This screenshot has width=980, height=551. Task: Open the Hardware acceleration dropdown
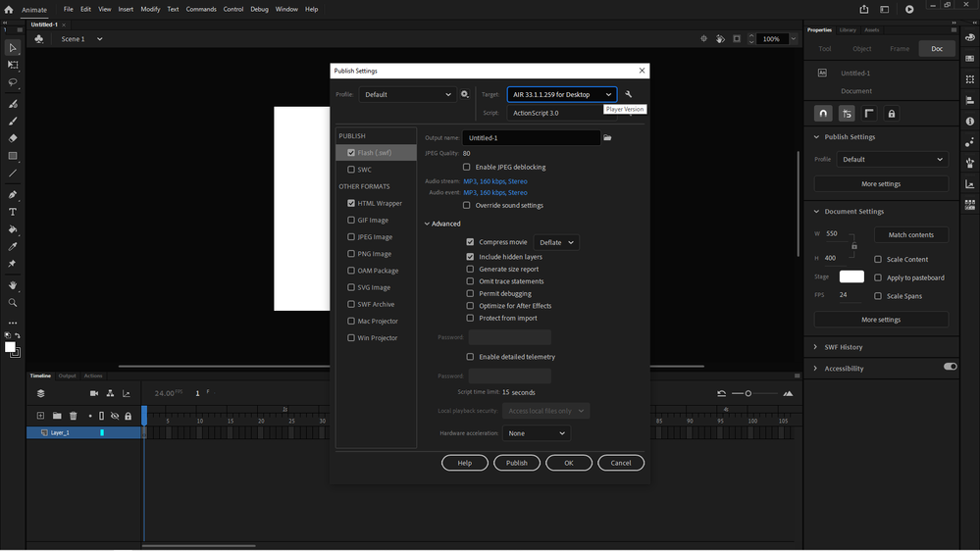click(536, 433)
